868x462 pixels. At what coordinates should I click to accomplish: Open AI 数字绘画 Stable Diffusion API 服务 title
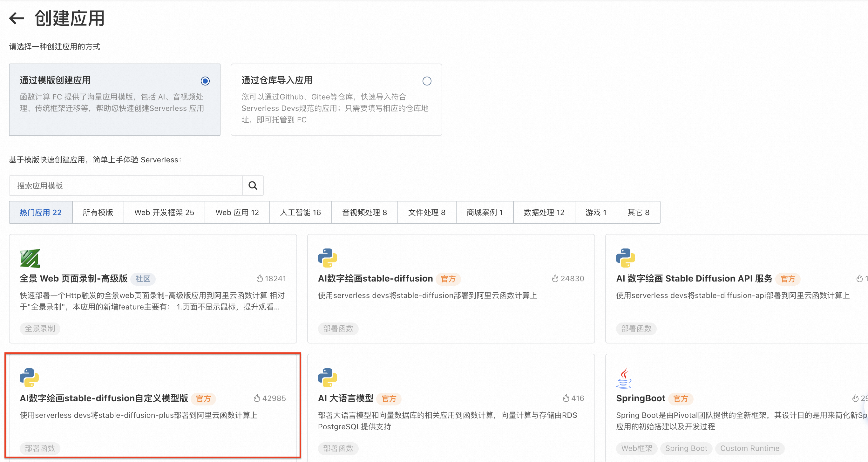pyautogui.click(x=694, y=278)
